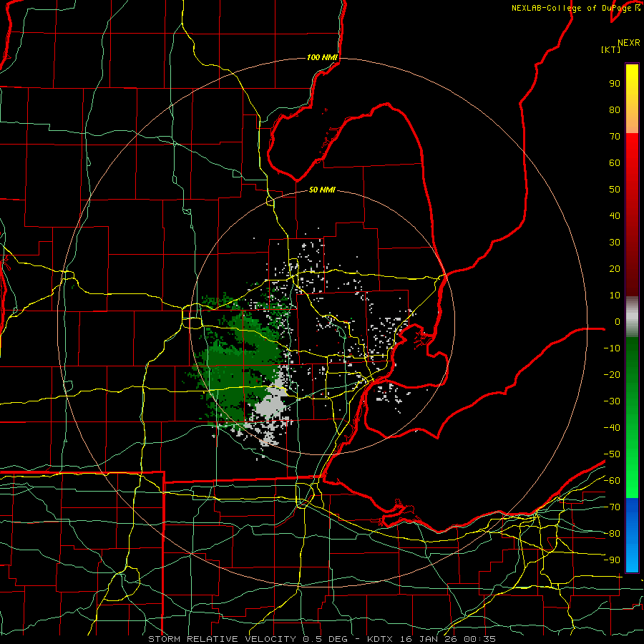This screenshot has width=644, height=644.
Task: Click the 100 NMI range ring label
Action: point(322,57)
